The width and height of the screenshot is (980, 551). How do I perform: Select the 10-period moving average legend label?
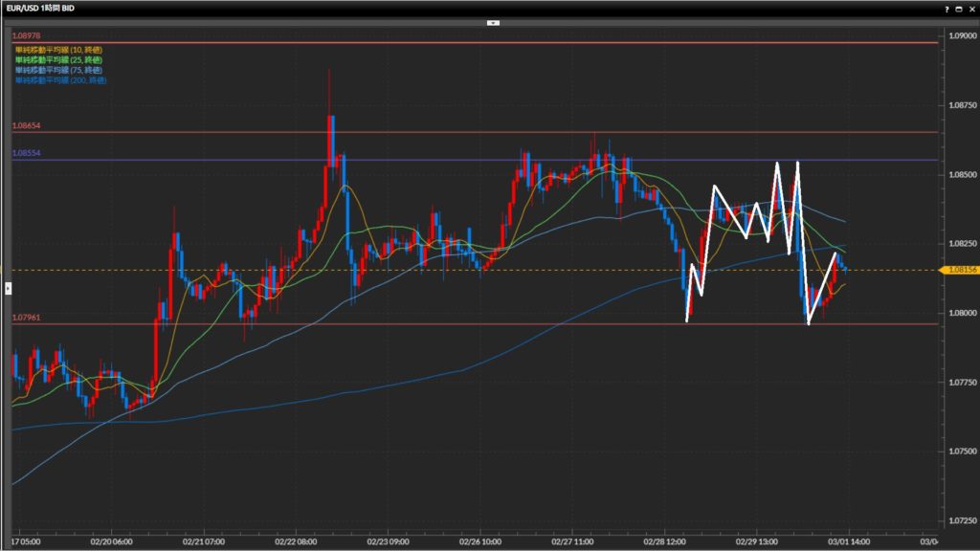[57, 49]
